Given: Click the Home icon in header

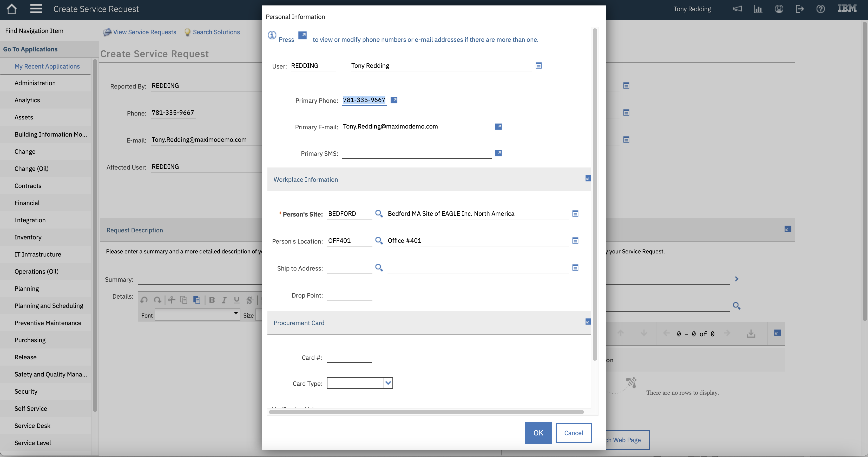Looking at the screenshot, I should coord(12,9).
